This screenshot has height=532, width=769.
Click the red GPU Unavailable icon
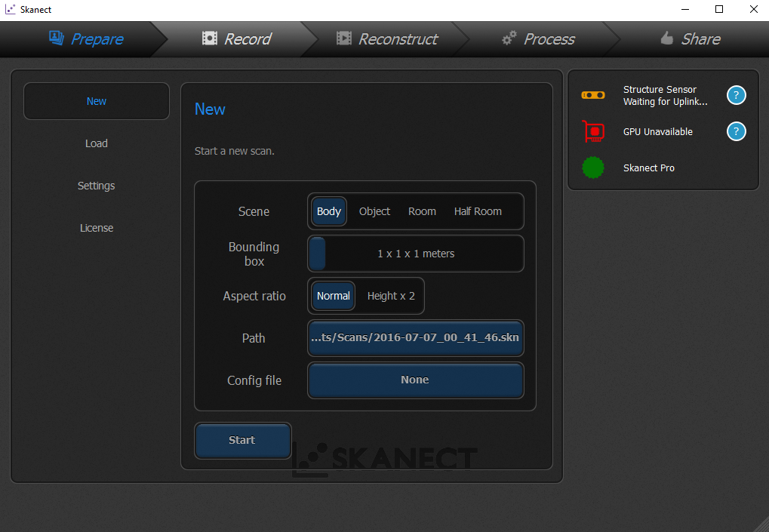click(x=593, y=131)
